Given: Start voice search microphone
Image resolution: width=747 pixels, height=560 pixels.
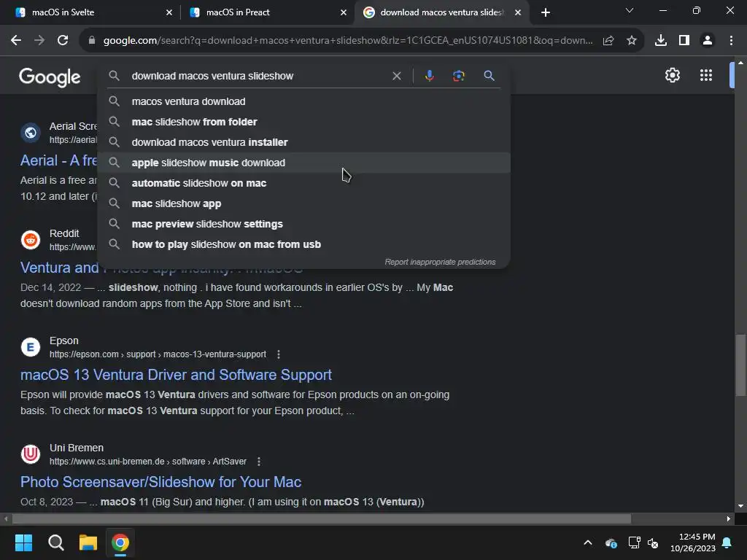Looking at the screenshot, I should point(429,76).
